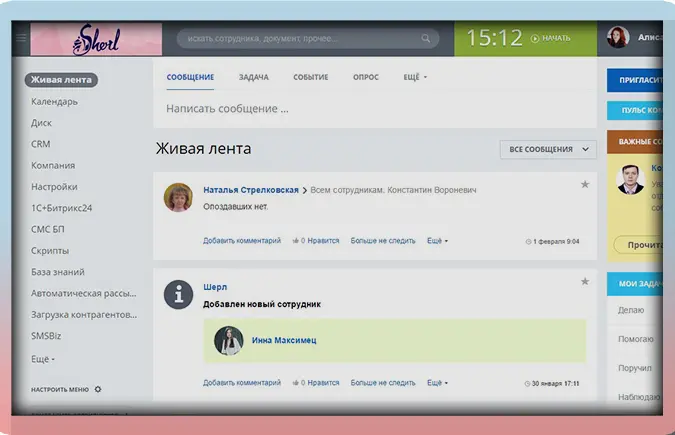Toggle the favorite star on the Шерл post

click(x=585, y=283)
